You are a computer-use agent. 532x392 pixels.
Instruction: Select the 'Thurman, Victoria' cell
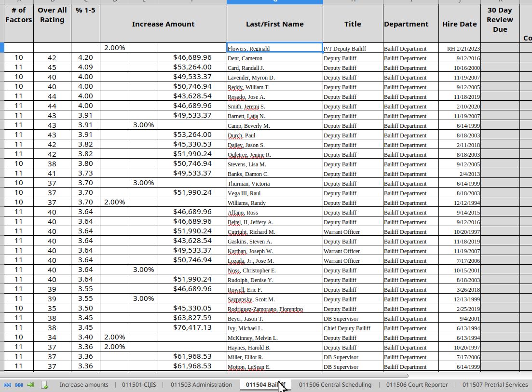coord(274,183)
